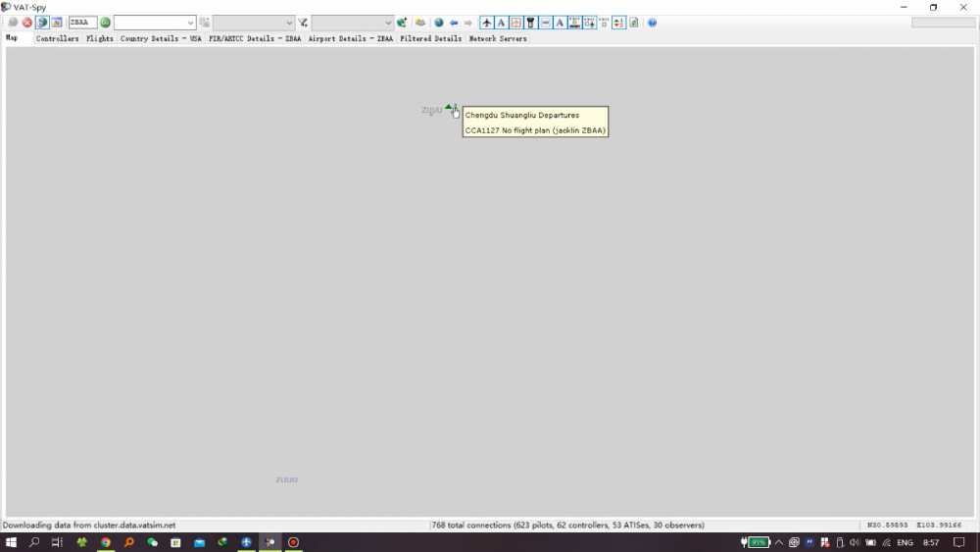
Task: Click the ZBAA airport code input field
Action: click(82, 23)
